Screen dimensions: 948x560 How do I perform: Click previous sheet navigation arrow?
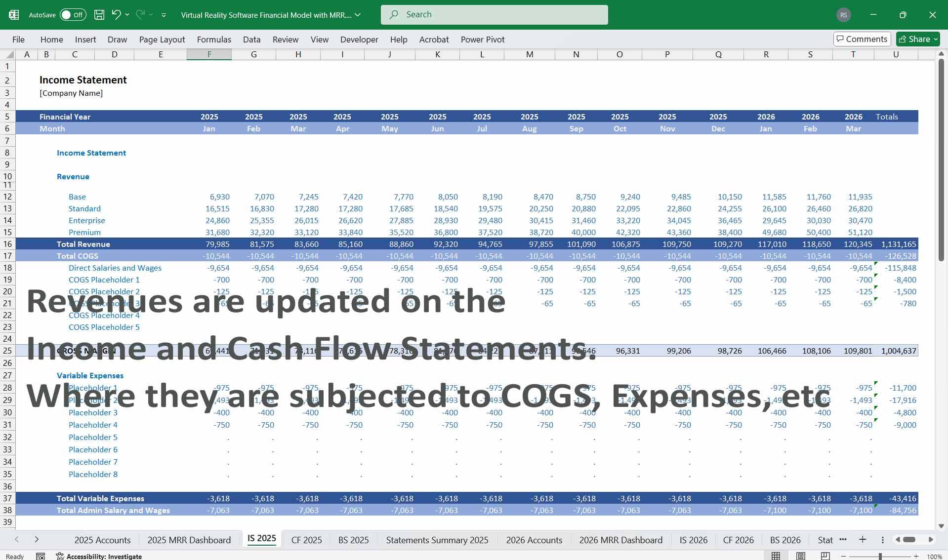click(x=17, y=539)
